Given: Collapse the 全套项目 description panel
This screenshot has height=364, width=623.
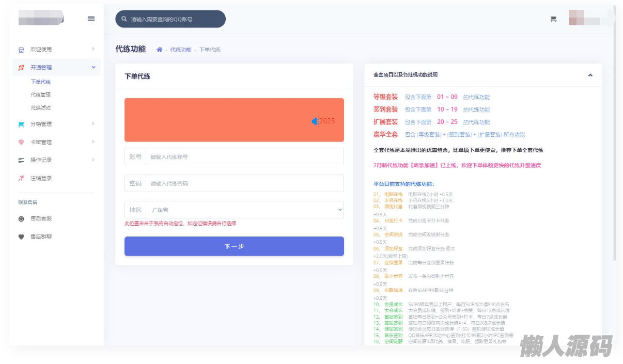Looking at the screenshot, I should [x=590, y=74].
